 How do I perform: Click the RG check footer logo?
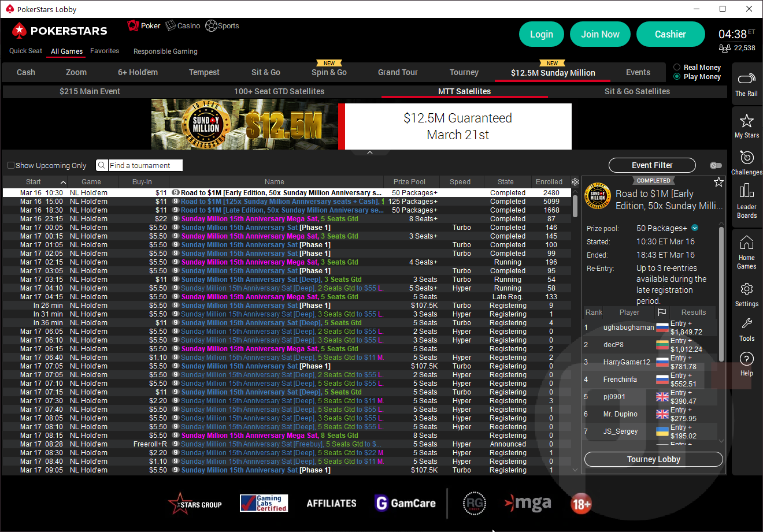(475, 504)
